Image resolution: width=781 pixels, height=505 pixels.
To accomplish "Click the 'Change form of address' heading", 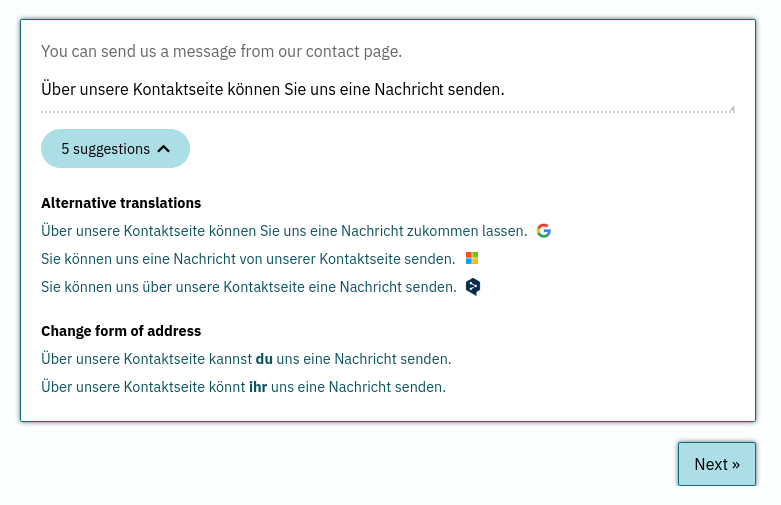I will click(x=121, y=331).
